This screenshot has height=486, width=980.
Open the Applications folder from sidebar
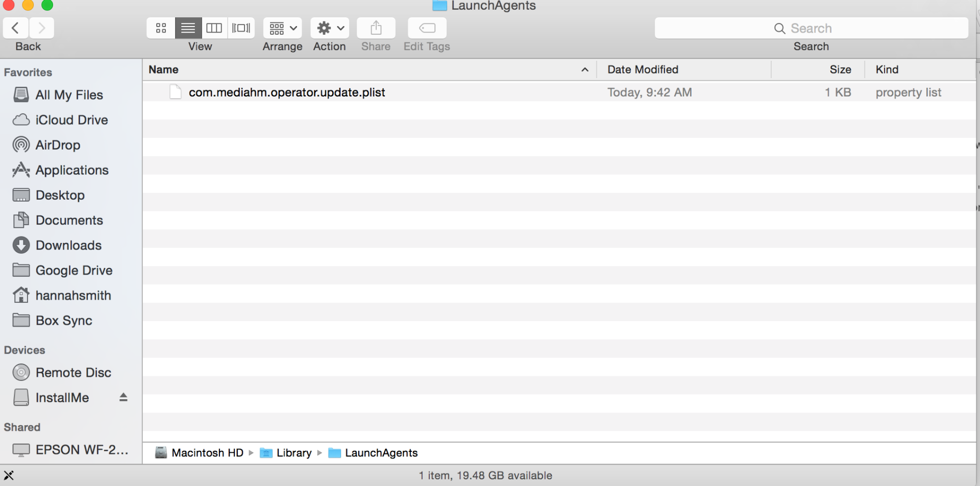tap(72, 169)
